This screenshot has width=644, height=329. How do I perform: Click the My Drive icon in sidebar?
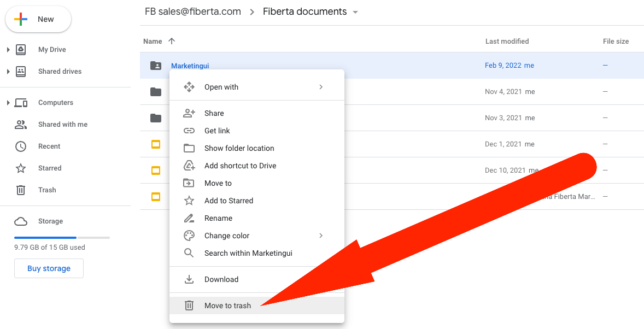[21, 50]
